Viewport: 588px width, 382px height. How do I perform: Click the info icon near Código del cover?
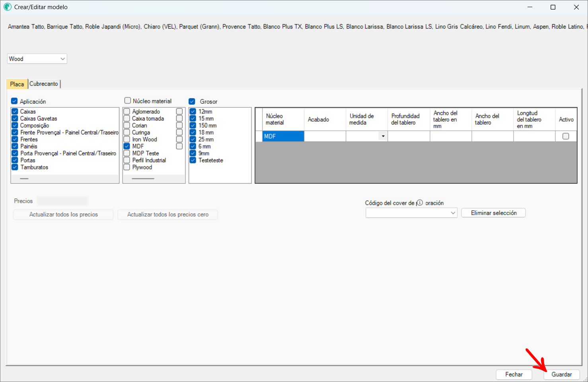point(419,203)
